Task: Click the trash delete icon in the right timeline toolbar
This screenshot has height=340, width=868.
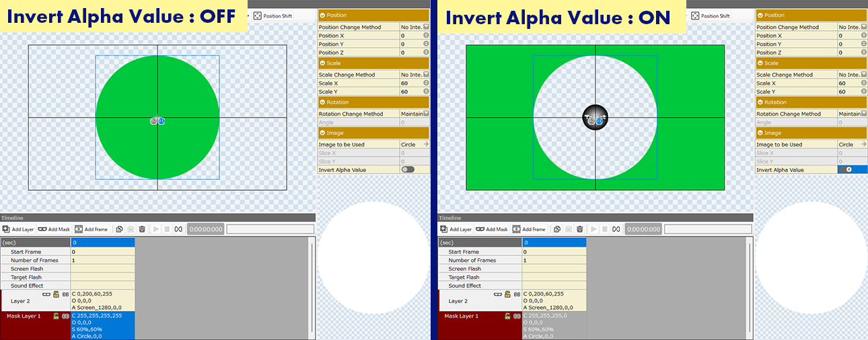Action: pyautogui.click(x=579, y=229)
